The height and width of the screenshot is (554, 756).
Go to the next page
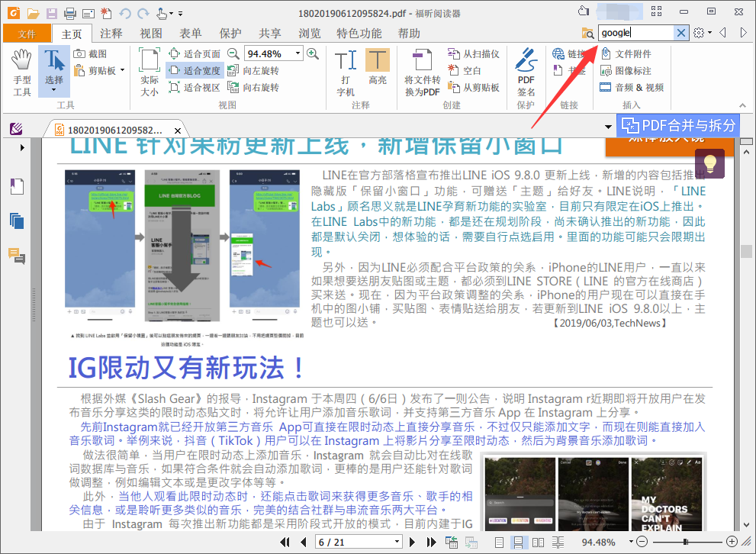tap(412, 542)
